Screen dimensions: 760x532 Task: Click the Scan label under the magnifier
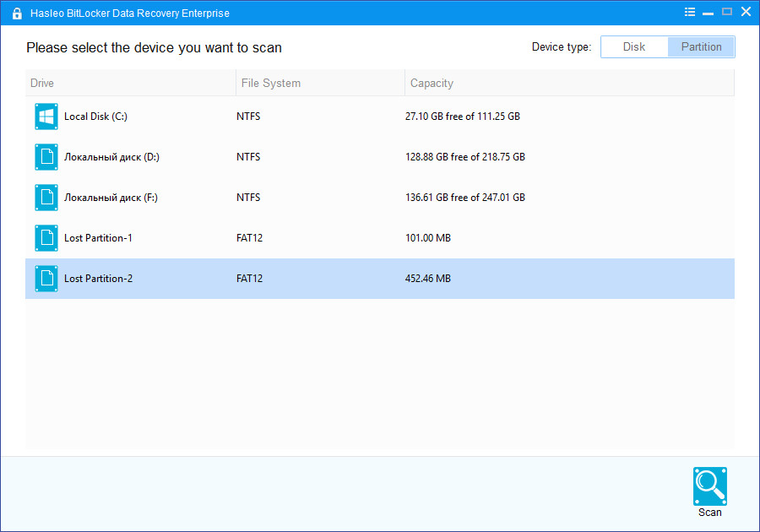tap(709, 512)
